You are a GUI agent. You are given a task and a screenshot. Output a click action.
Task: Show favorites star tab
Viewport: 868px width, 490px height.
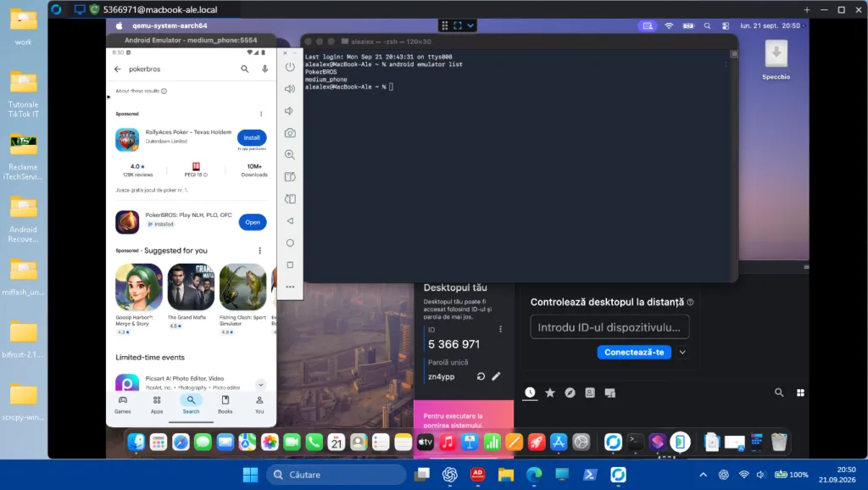(x=549, y=393)
